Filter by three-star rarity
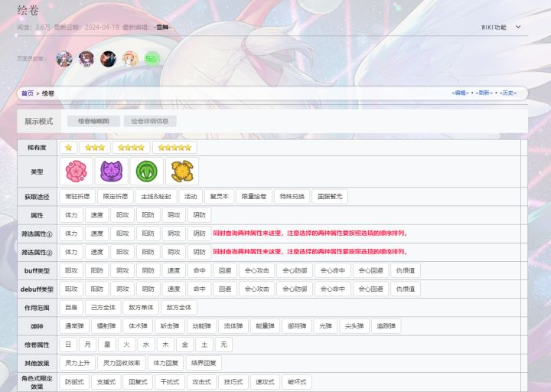The image size is (551, 392). pos(95,148)
